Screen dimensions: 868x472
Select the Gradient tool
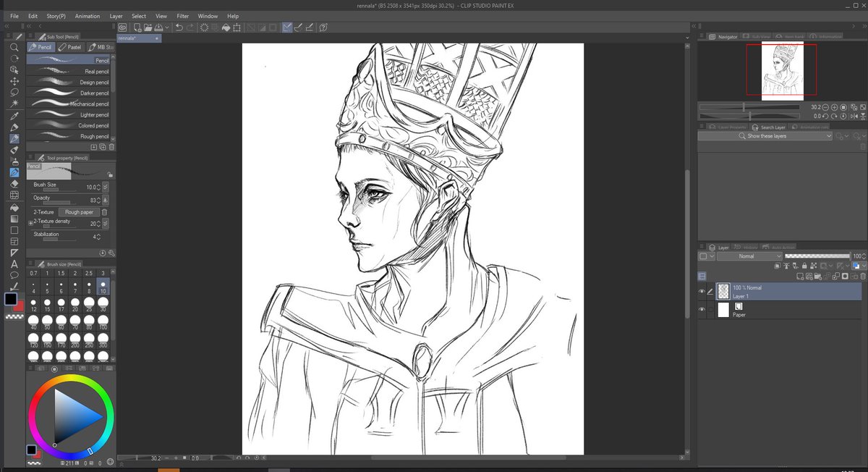pos(14,219)
